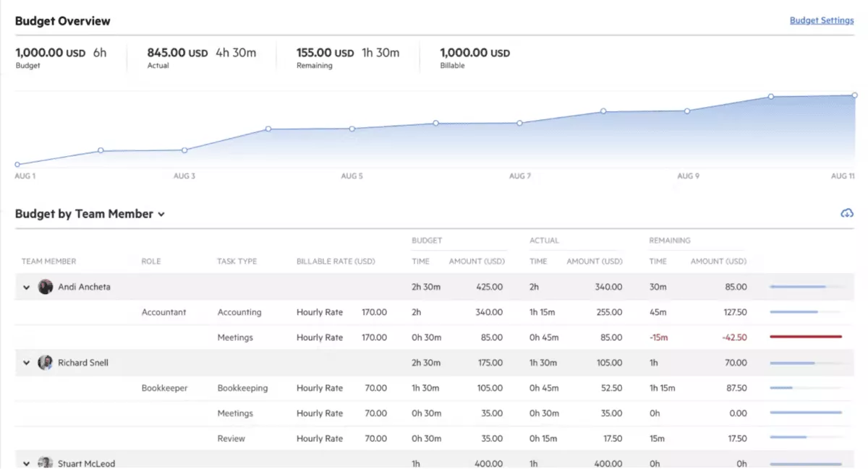Collapse Richard Snell's task rows

(x=26, y=362)
